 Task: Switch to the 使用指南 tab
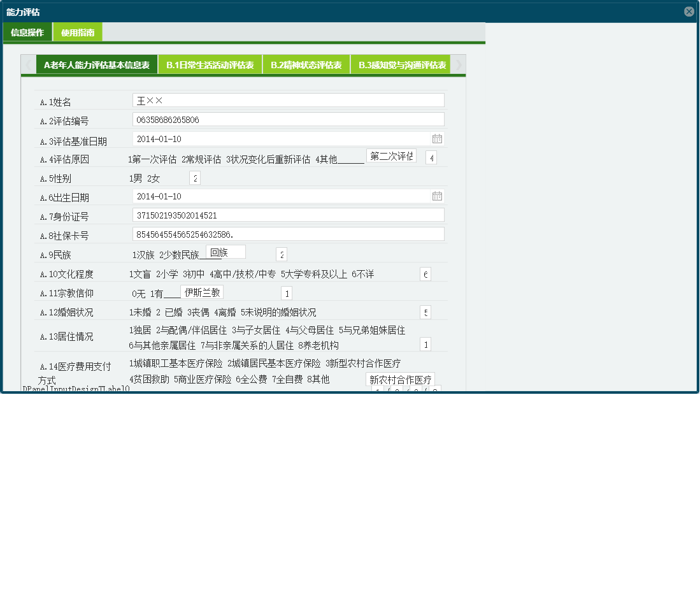click(76, 31)
